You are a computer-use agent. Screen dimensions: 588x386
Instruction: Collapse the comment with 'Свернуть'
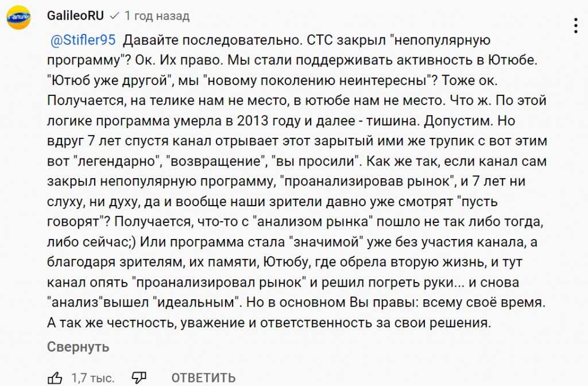78,347
